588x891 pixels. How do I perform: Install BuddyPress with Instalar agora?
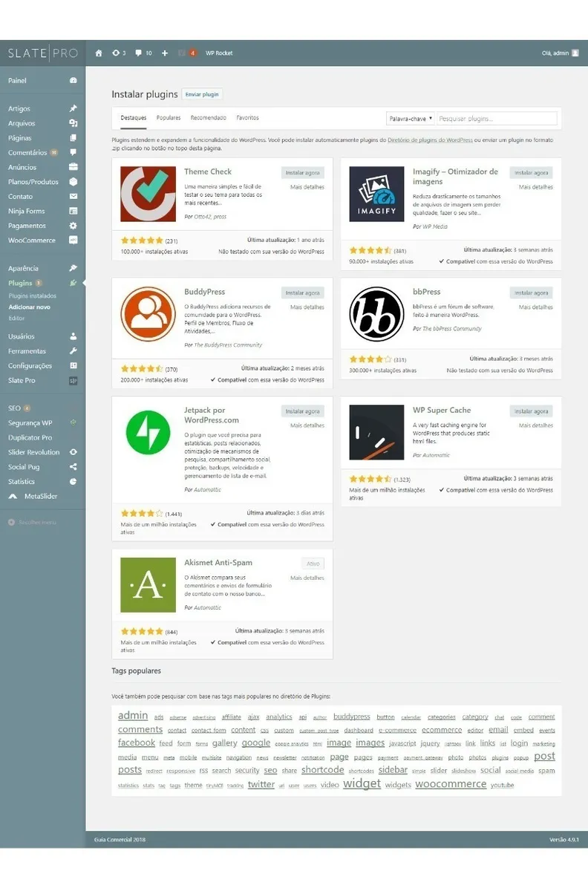(x=303, y=293)
